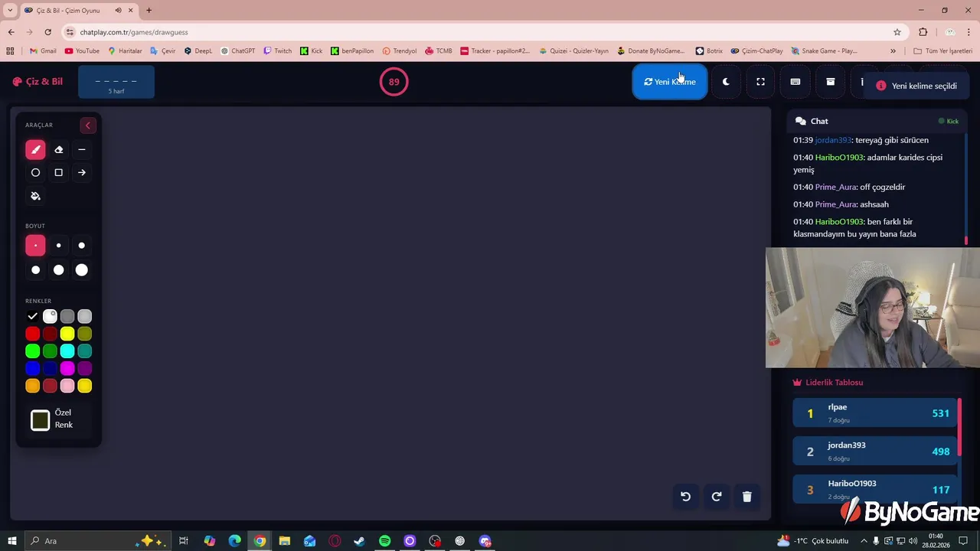Select the circle shape tool
This screenshot has width=980, height=551.
35,173
